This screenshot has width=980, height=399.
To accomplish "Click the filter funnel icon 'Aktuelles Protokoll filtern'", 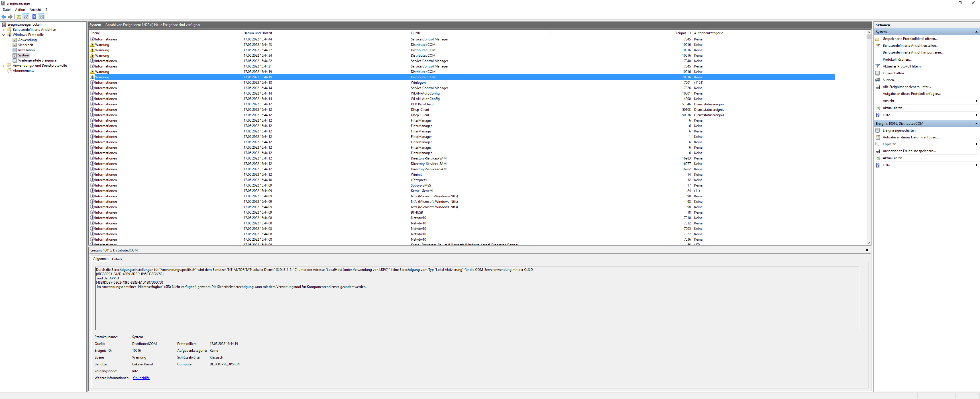I will [x=878, y=66].
